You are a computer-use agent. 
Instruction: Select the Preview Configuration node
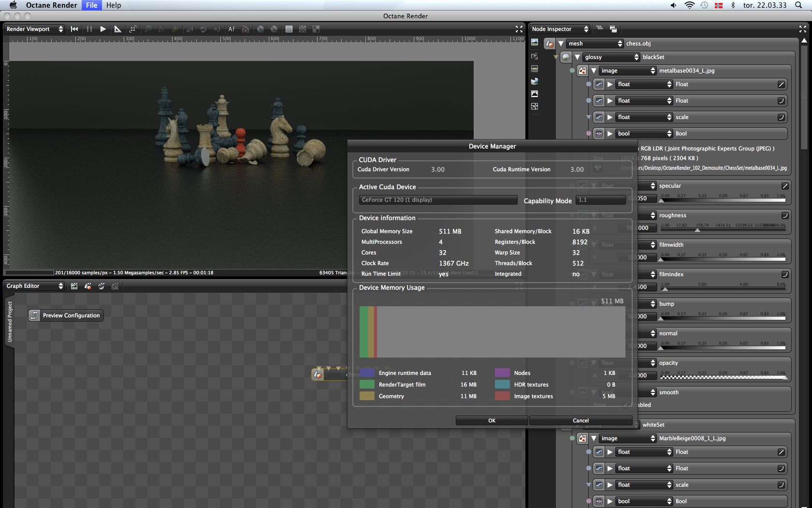pos(66,315)
